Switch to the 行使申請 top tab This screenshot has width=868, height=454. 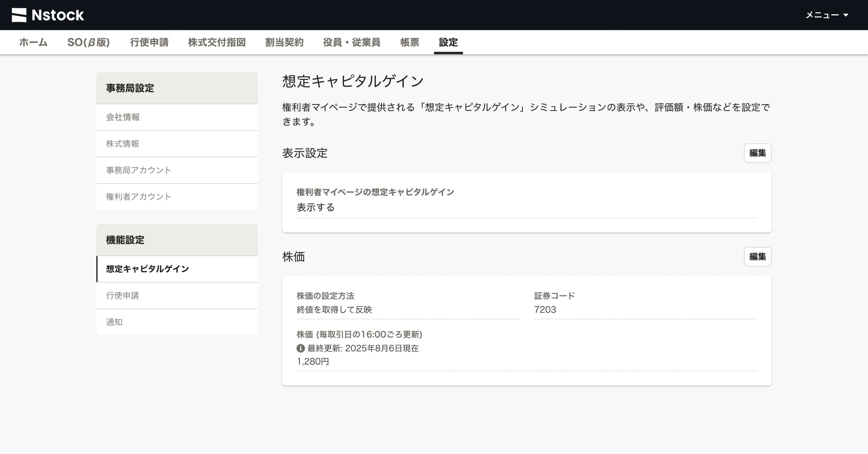(149, 42)
